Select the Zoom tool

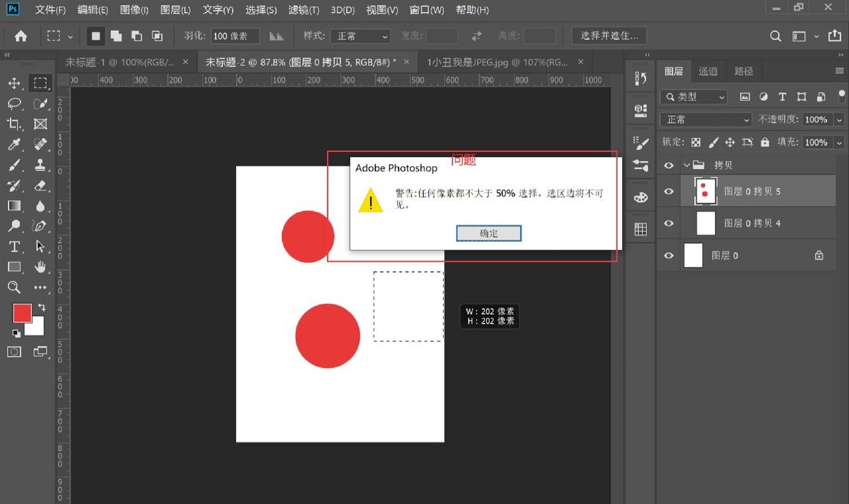click(14, 287)
